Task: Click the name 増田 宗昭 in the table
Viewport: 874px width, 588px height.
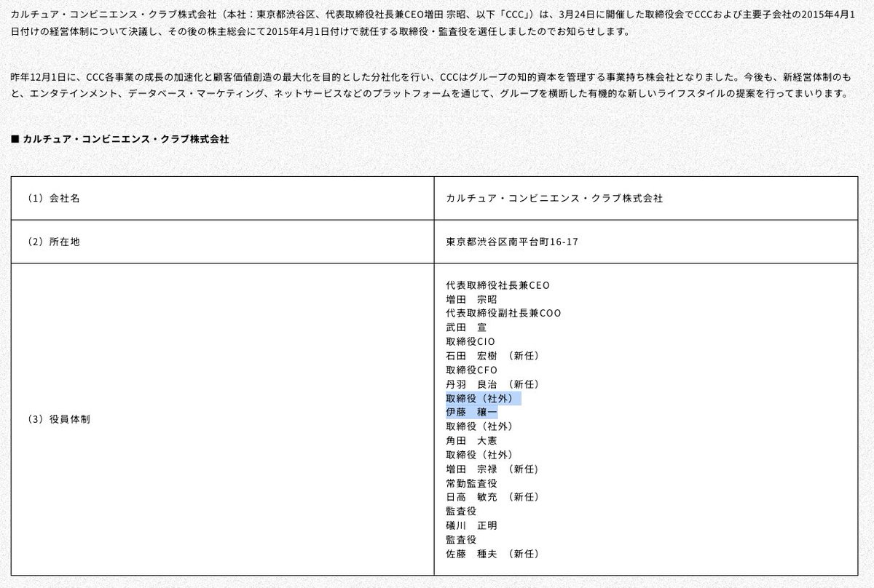Action: pyautogui.click(x=472, y=299)
